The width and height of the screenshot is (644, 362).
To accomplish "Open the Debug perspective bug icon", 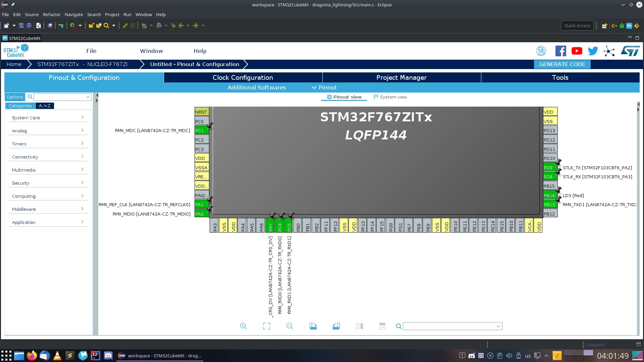I will (x=622, y=26).
